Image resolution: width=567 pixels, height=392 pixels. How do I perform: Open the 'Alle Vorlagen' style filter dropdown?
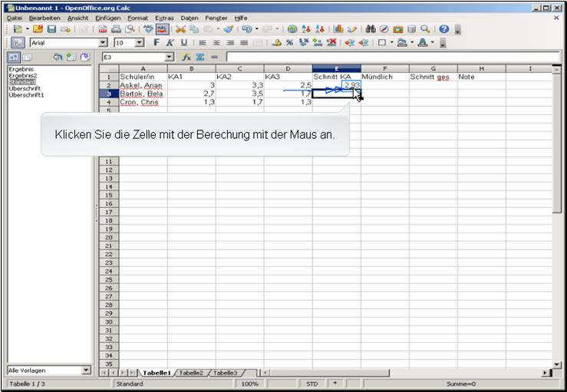pos(87,371)
